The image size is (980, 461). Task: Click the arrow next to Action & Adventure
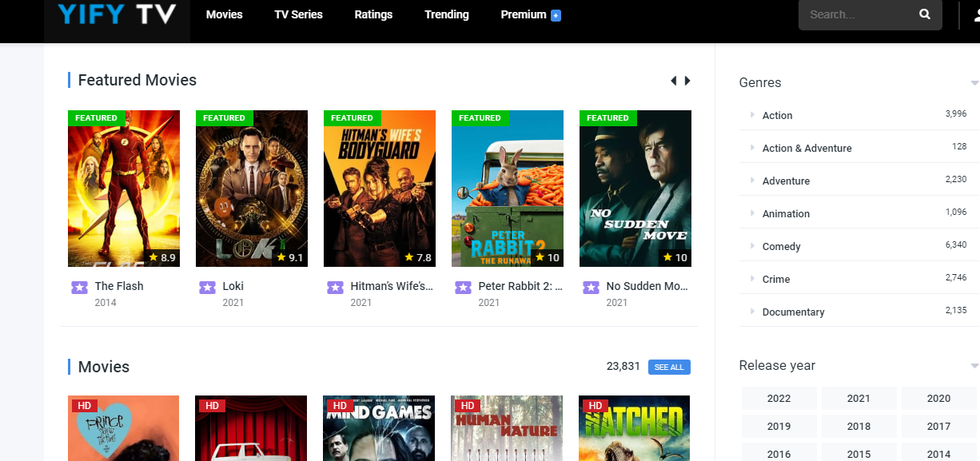pyautogui.click(x=752, y=148)
